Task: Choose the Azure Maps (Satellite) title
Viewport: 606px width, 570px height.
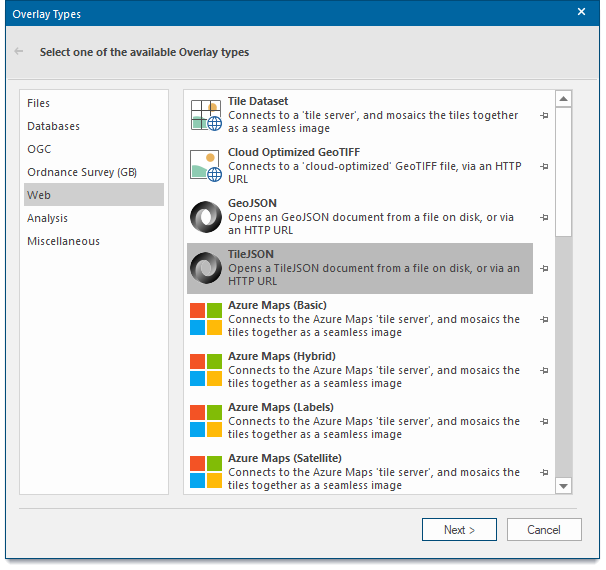Action: pyautogui.click(x=284, y=458)
